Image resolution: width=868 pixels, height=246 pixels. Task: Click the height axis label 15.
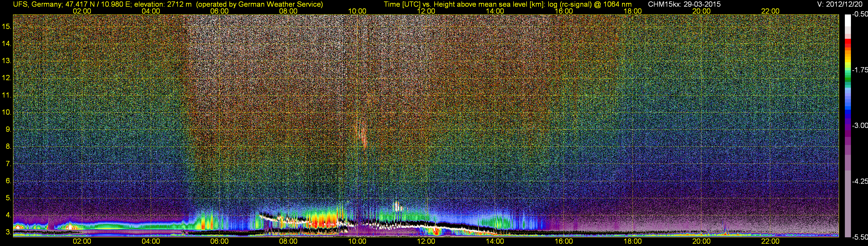(6, 26)
